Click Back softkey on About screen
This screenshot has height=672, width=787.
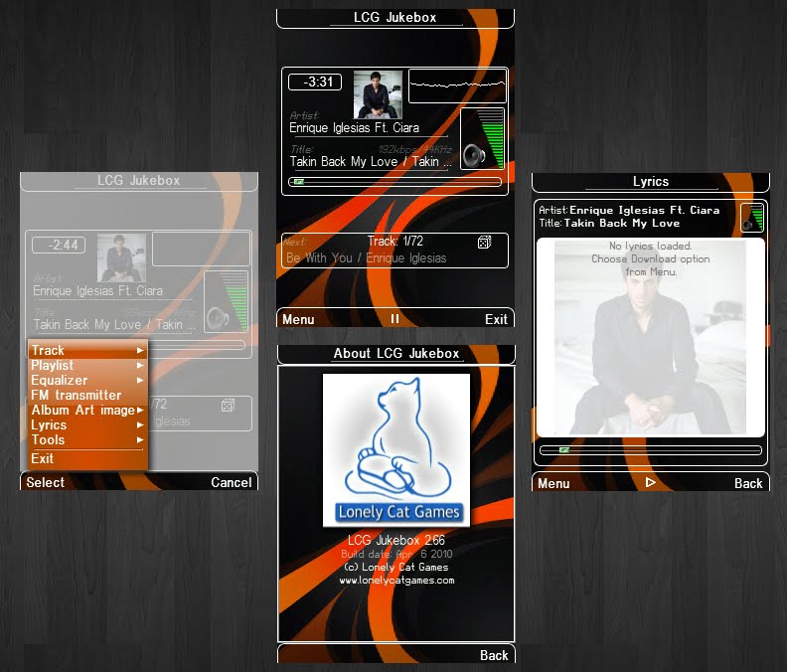point(494,655)
